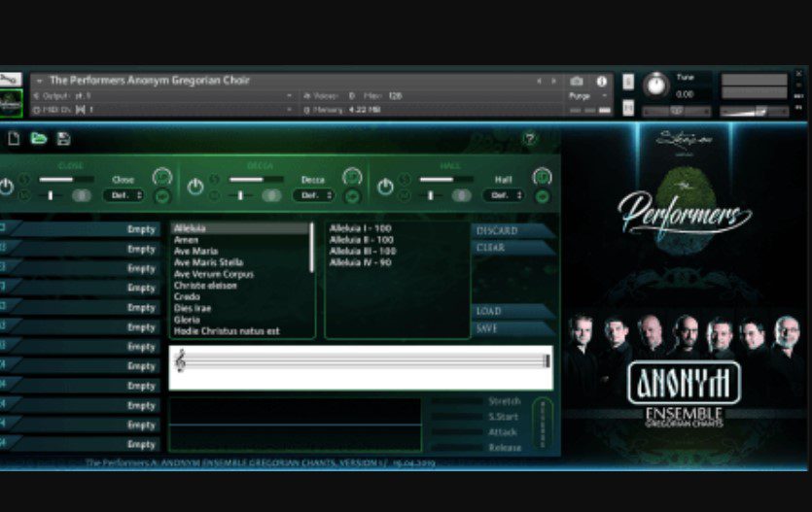Click the green arrow button in Close section
Image resolution: width=812 pixels, height=512 pixels.
[162, 196]
